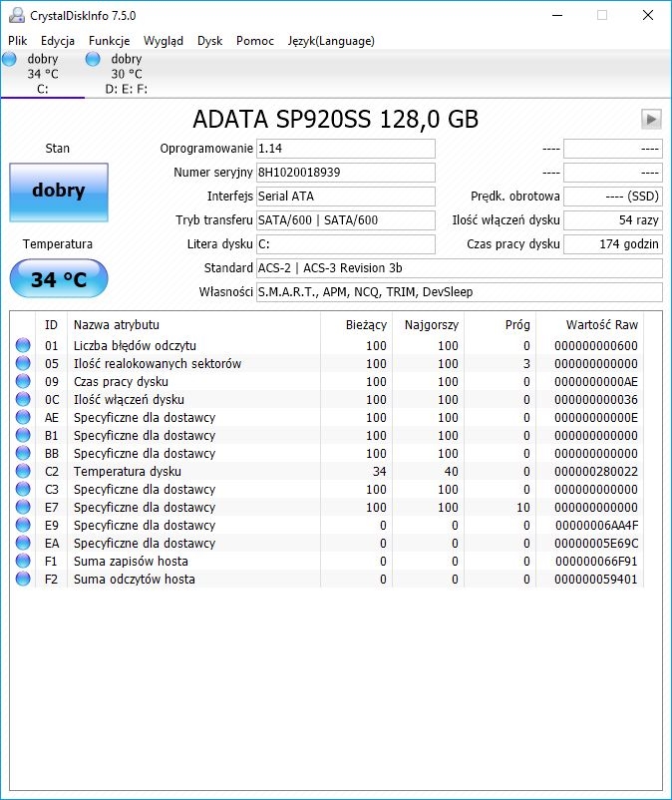The height and width of the screenshot is (800, 672).
Task: Close the CrystalDiskInfo window
Action: (648, 15)
